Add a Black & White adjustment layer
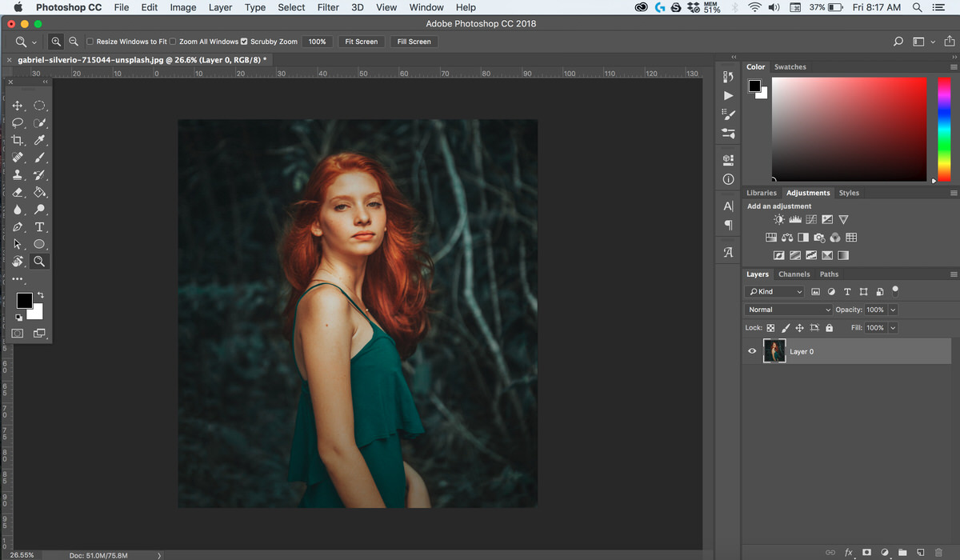 802,237
